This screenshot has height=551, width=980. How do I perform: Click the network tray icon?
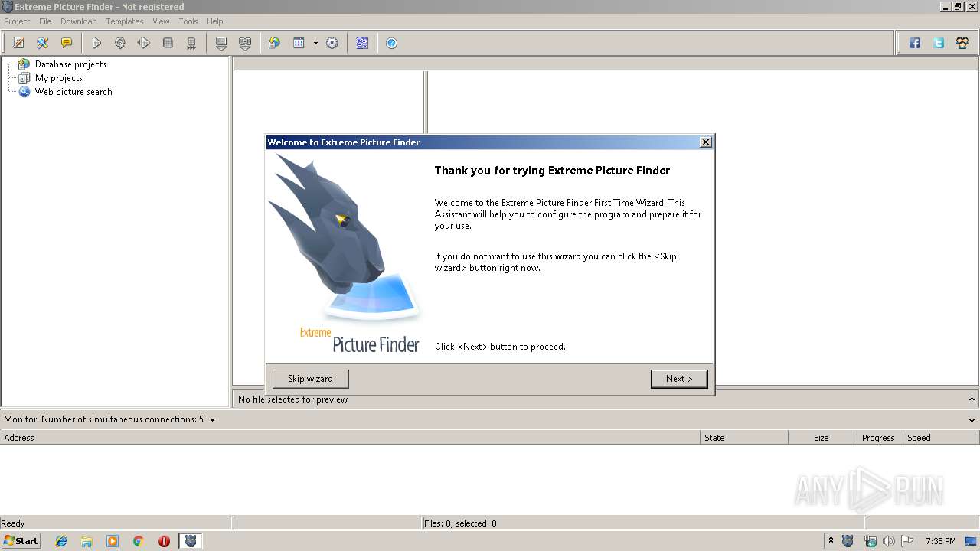click(x=870, y=541)
